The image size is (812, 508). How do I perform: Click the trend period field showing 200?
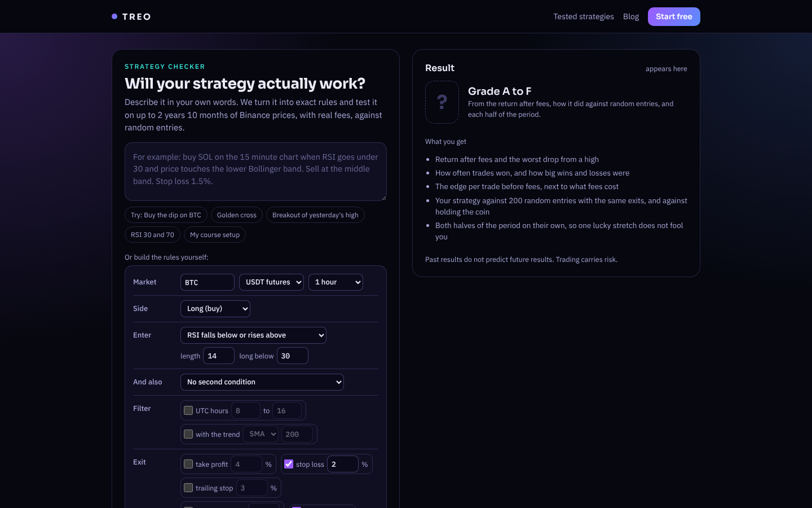(297, 434)
